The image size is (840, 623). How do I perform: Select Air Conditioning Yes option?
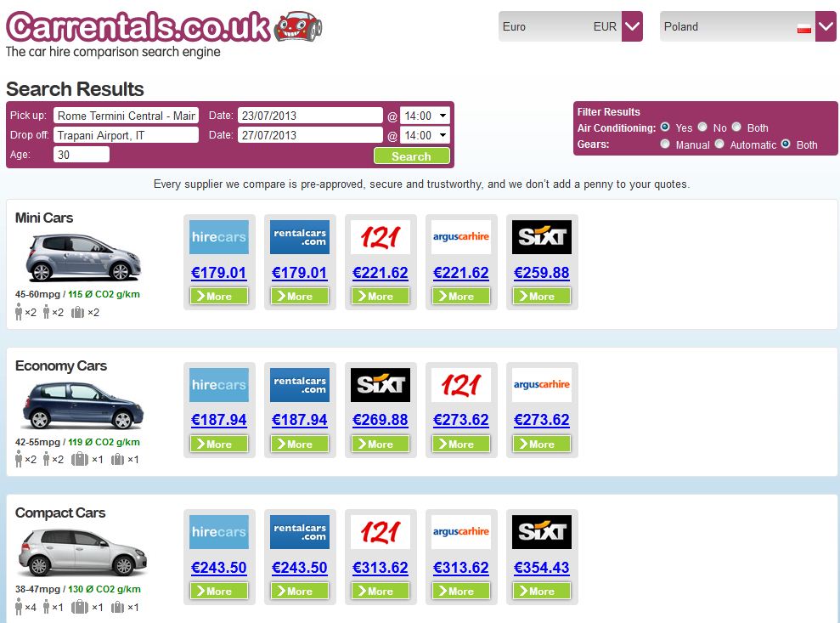(x=665, y=127)
